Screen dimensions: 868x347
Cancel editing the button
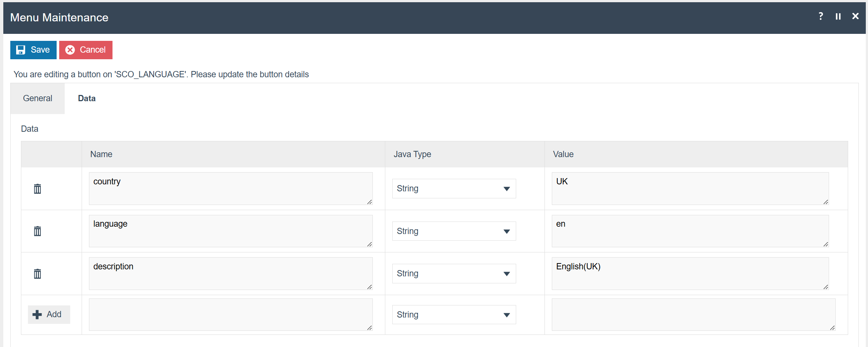[x=86, y=50]
